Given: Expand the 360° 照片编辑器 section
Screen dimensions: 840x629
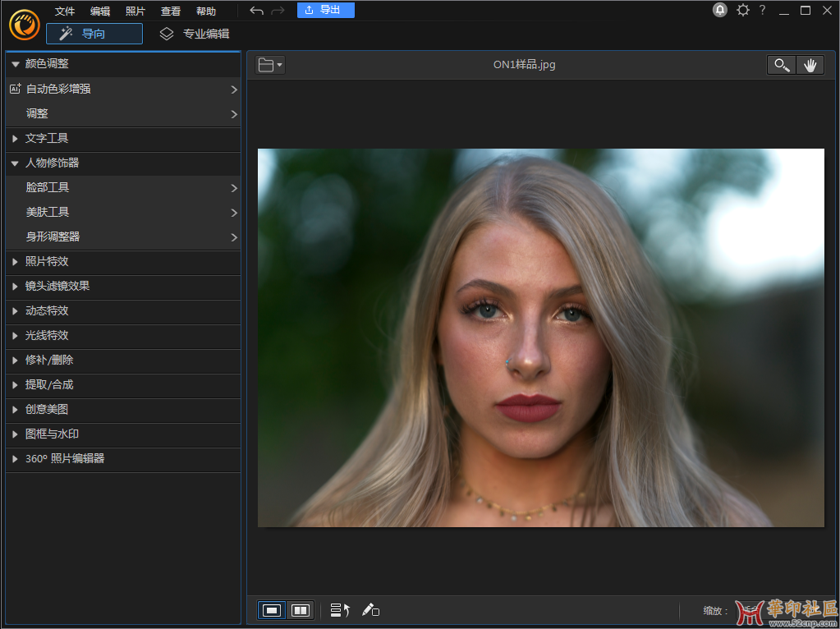Looking at the screenshot, I should pyautogui.click(x=123, y=459).
